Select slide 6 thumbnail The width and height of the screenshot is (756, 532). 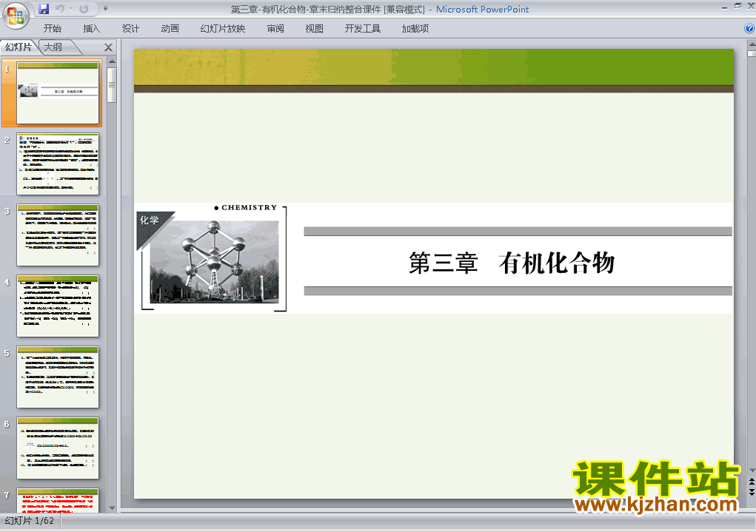coord(57,448)
